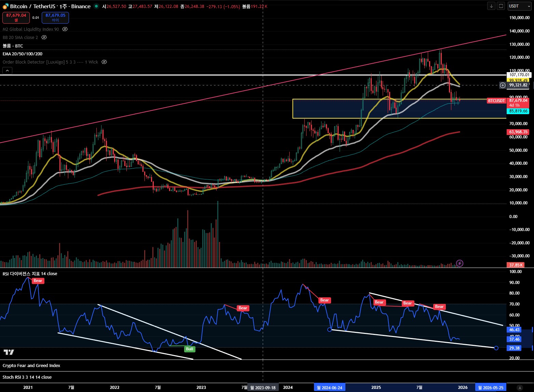Click the TradingView logo watermark
Viewport: 534px width, 392px height.
click(9, 352)
